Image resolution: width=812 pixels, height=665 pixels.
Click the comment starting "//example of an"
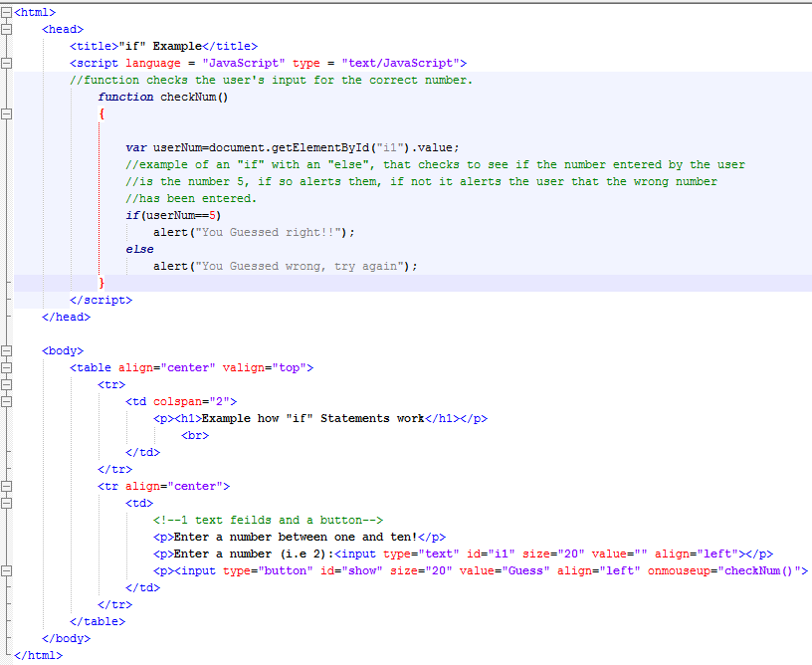point(435,164)
